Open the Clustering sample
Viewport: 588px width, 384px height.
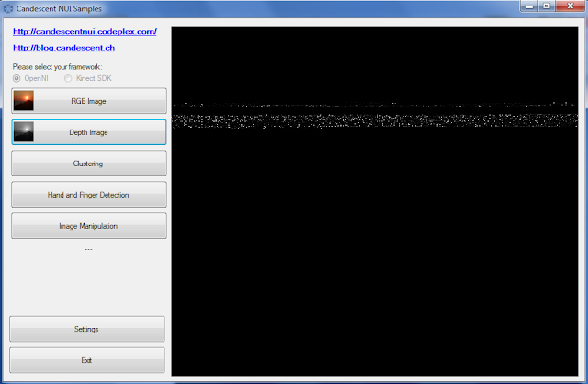(x=89, y=164)
